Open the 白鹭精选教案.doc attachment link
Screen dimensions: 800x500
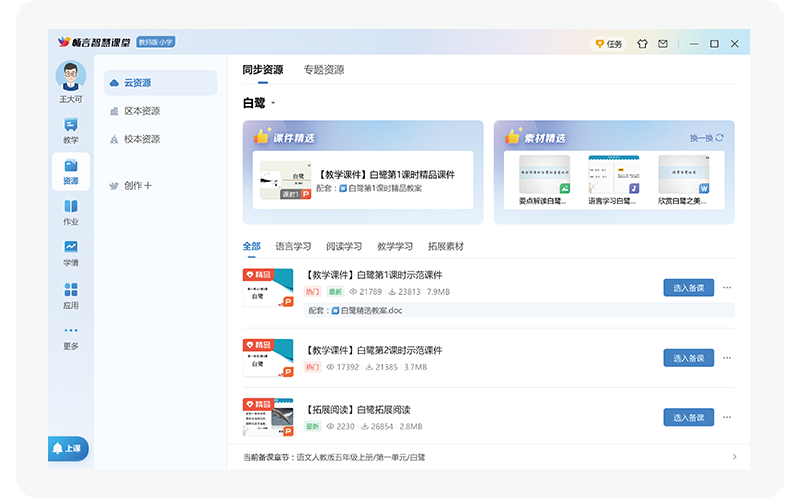coord(367,310)
